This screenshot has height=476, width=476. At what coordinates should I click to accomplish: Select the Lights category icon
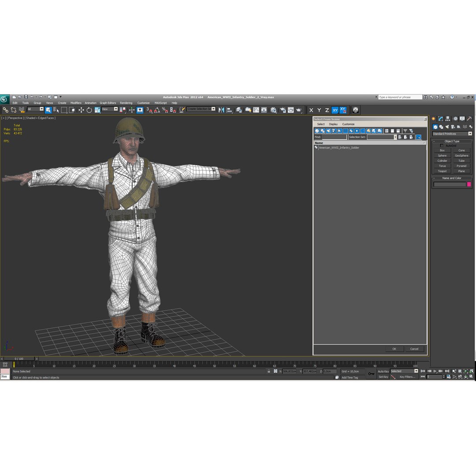click(x=447, y=127)
